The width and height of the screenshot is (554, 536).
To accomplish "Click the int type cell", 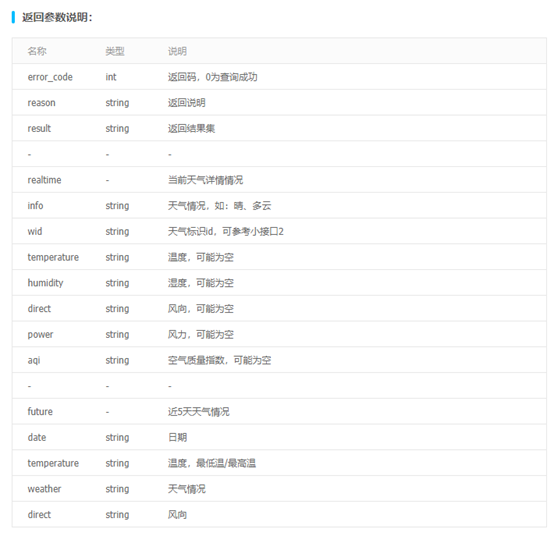I will tap(111, 77).
